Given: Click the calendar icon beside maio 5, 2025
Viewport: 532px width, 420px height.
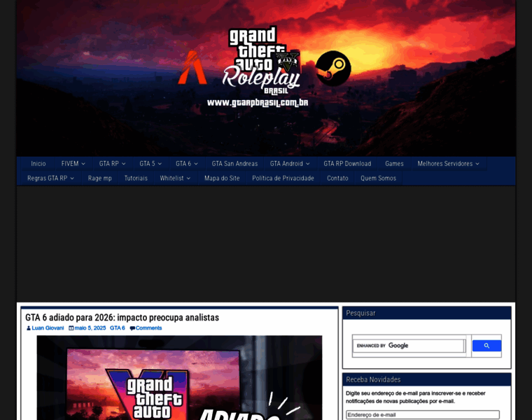Looking at the screenshot, I should [71, 328].
